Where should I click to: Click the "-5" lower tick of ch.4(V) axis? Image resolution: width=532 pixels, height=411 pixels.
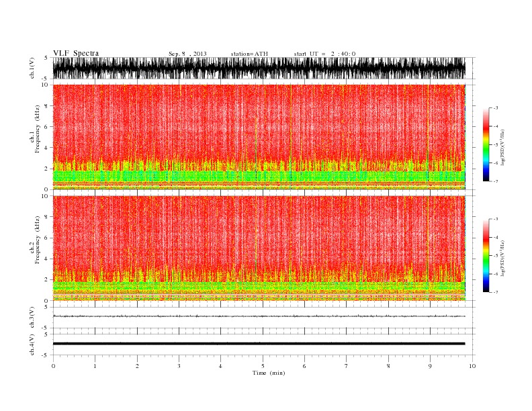pos(45,355)
